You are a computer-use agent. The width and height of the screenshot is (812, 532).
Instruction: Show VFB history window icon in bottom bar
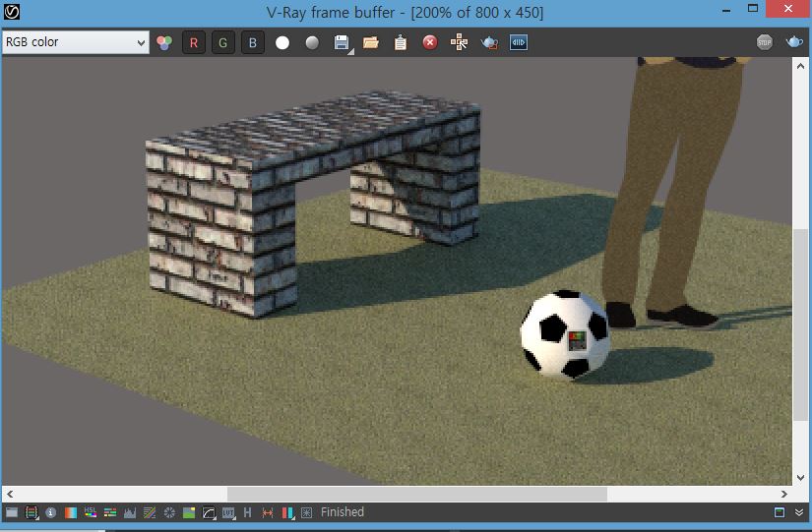click(12, 513)
